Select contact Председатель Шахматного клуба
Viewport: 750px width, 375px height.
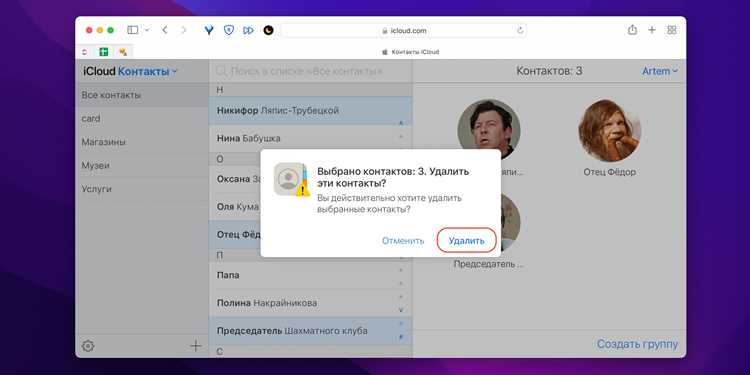(310, 331)
